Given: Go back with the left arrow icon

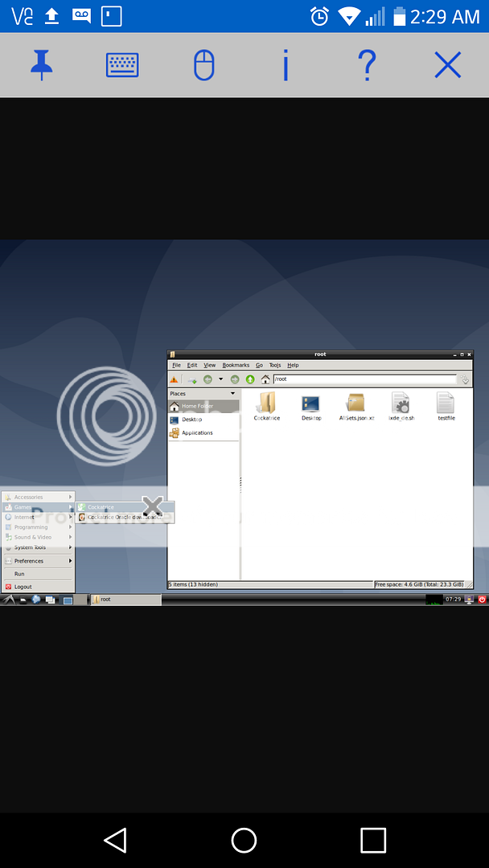Looking at the screenshot, I should coord(208,379).
